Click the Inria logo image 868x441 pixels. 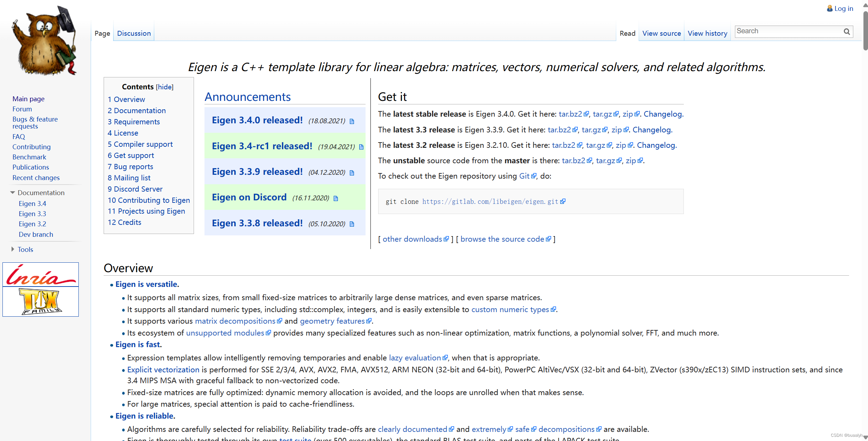coord(41,275)
